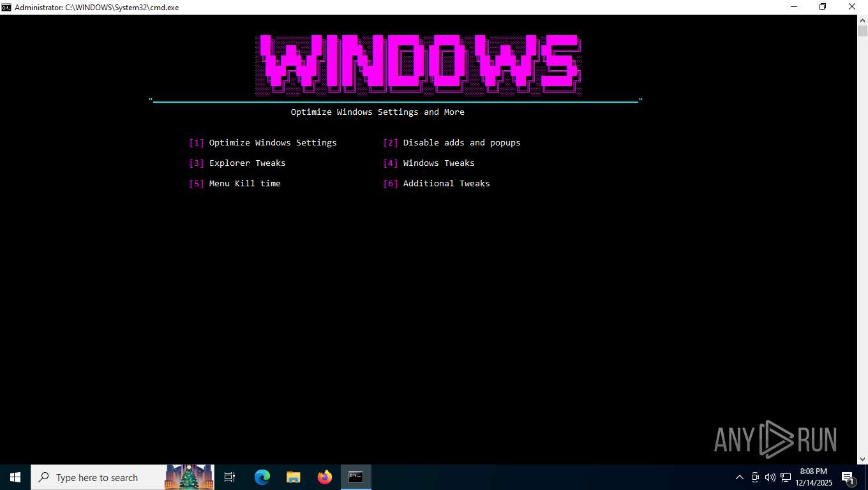
Task: Select option [3] Explorer Tweaks
Action: tap(237, 163)
